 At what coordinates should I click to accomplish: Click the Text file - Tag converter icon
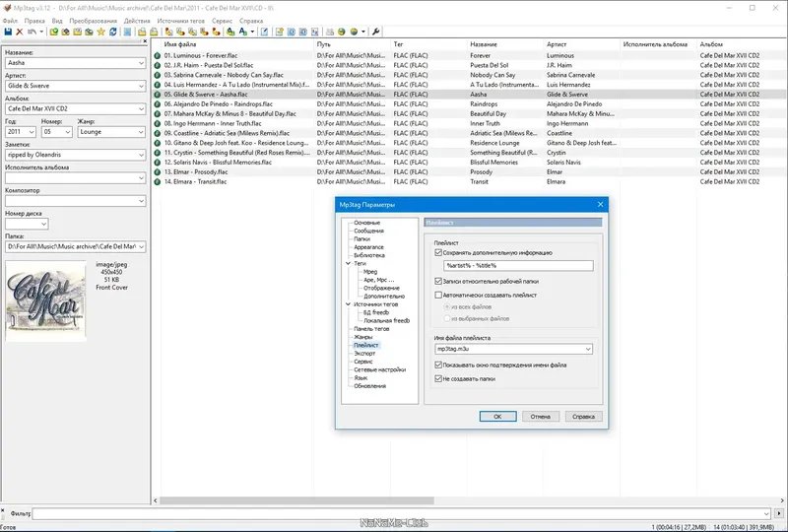pos(204,32)
